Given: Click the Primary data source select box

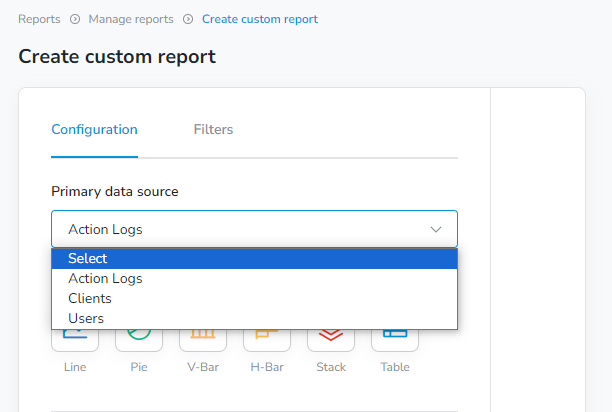Looking at the screenshot, I should point(254,229).
